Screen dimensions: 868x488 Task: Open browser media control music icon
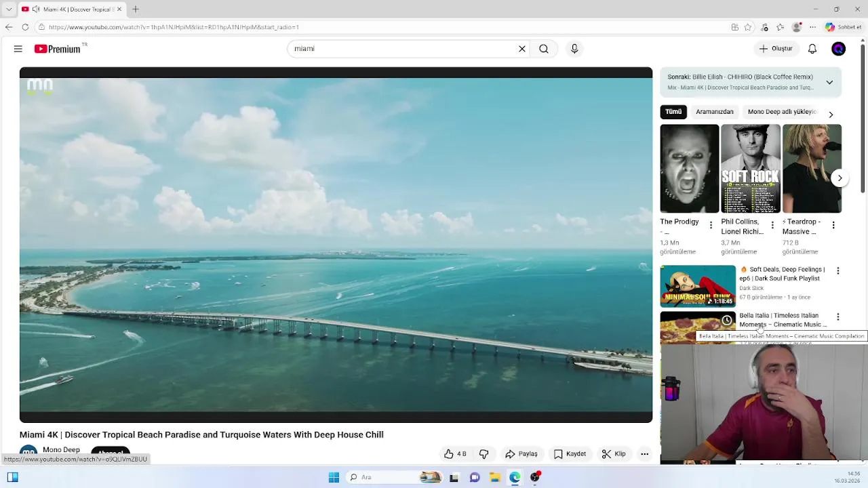point(766,27)
